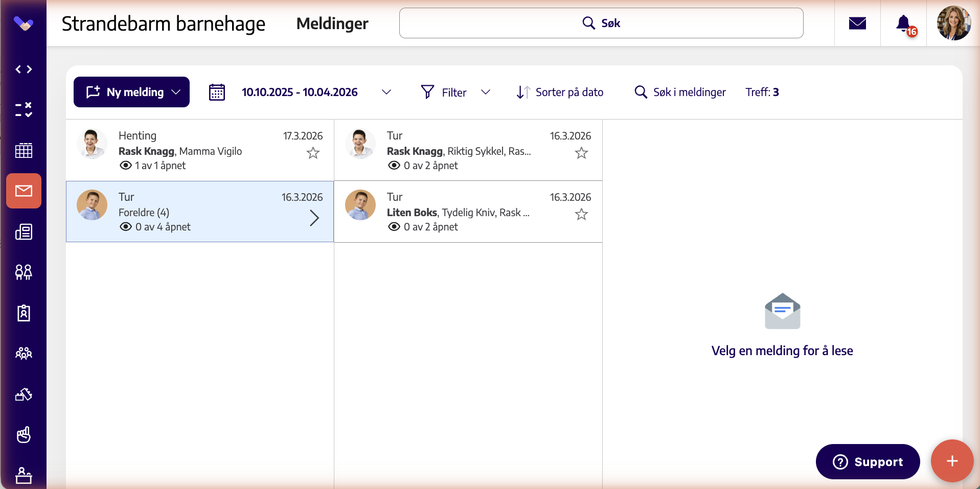
Task: Open the checklist icon in the sidebar
Action: pyautogui.click(x=24, y=109)
